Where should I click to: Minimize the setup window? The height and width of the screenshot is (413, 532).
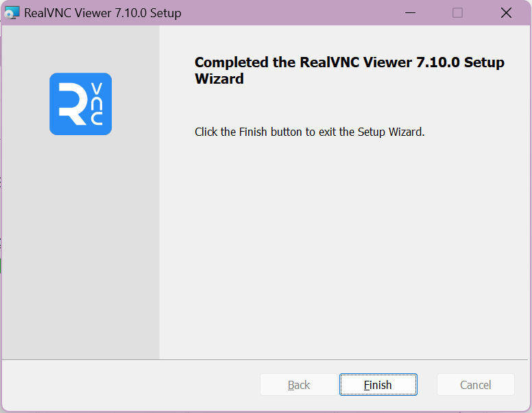pyautogui.click(x=410, y=13)
